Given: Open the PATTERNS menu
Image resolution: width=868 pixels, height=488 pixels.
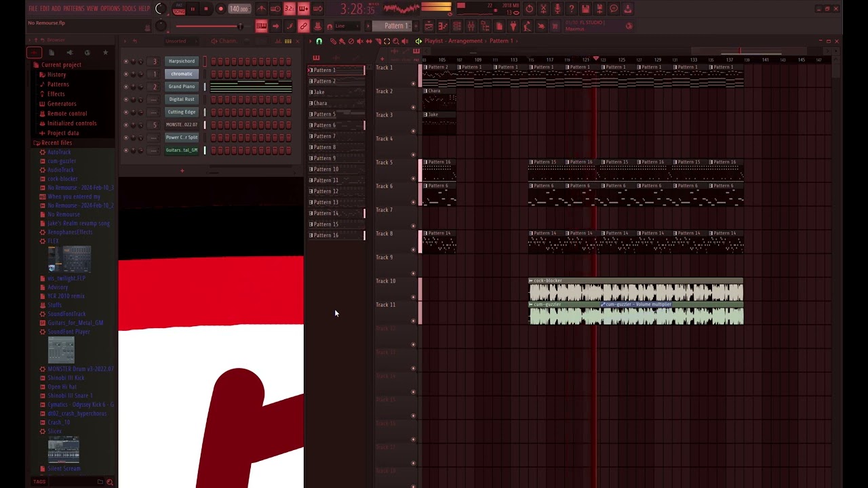Looking at the screenshot, I should (73, 9).
